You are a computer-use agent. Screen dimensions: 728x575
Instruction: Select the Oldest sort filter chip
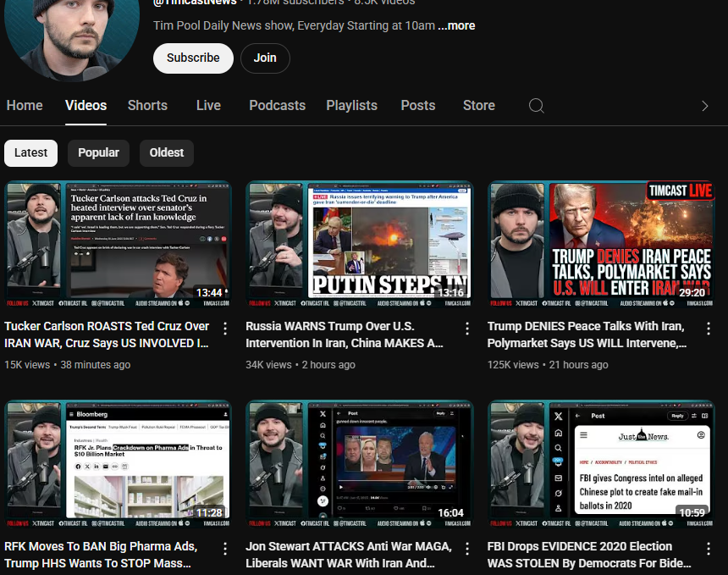167,152
